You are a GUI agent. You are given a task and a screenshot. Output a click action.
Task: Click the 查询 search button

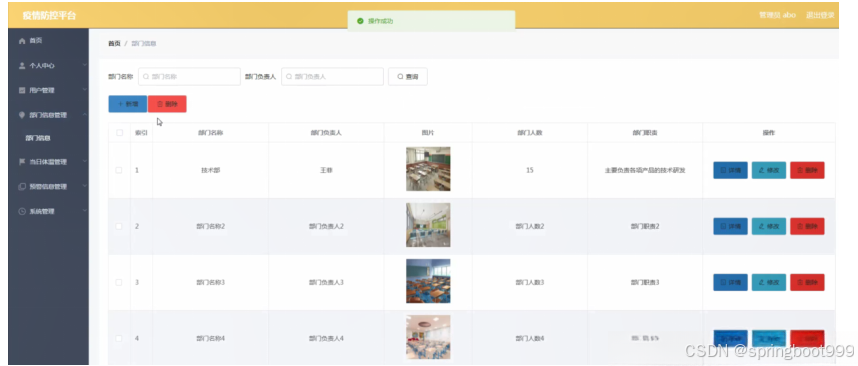tap(408, 77)
